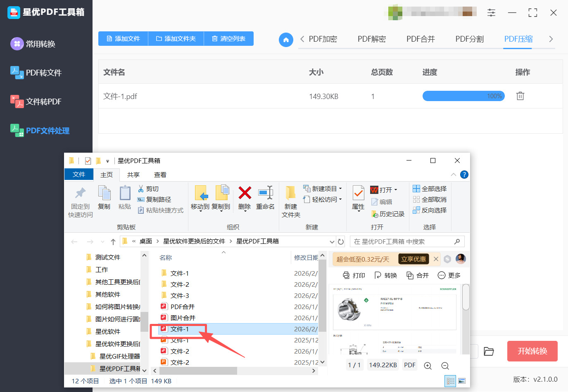This screenshot has width=568, height=392.
Task: Open the address bar history dropdown
Action: tap(332, 241)
